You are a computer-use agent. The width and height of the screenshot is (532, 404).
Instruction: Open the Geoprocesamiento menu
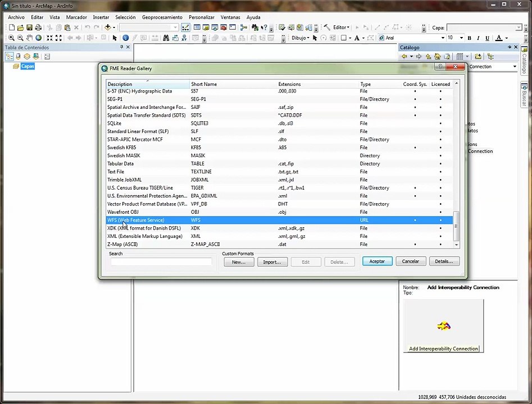tap(162, 17)
